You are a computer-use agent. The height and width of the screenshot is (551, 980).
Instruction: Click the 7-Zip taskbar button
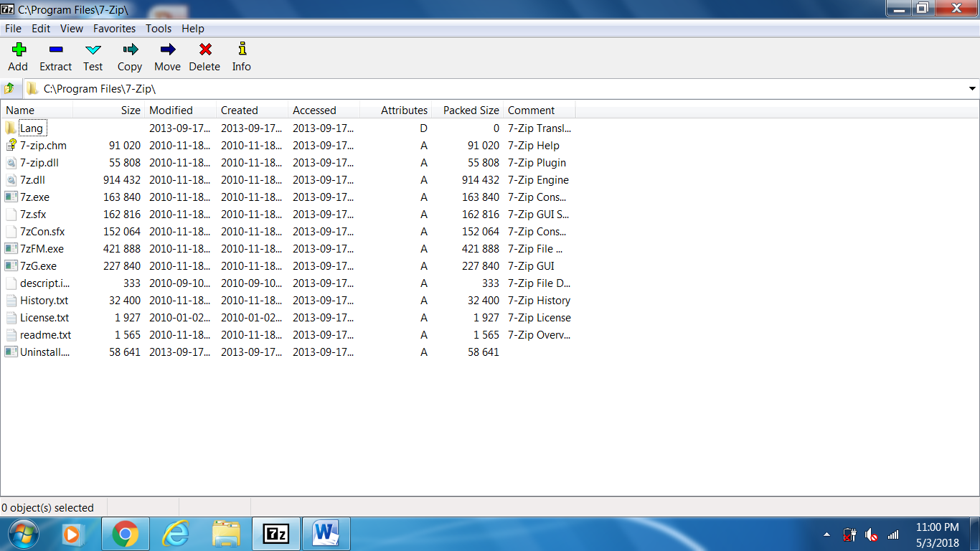click(x=276, y=534)
